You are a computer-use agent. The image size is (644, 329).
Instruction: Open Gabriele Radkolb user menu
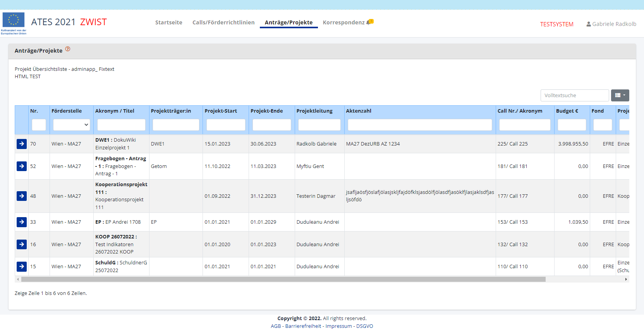[x=611, y=24]
